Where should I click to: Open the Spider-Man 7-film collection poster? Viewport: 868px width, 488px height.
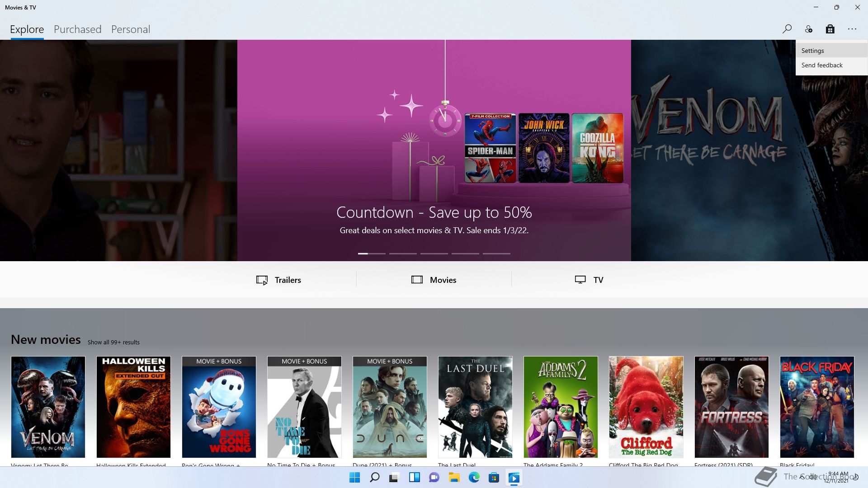(x=490, y=148)
